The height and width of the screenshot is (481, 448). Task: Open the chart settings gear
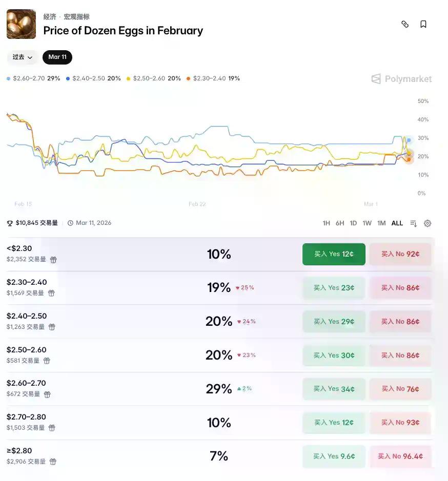point(427,223)
